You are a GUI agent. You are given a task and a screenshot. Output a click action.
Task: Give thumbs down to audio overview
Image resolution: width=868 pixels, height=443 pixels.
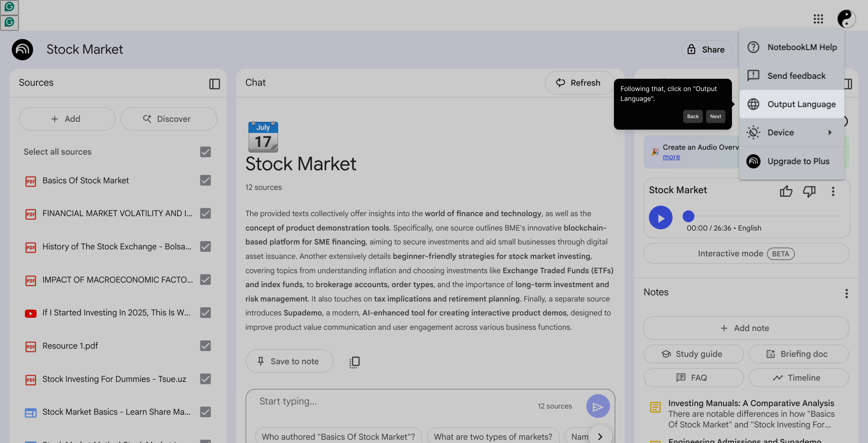point(809,191)
